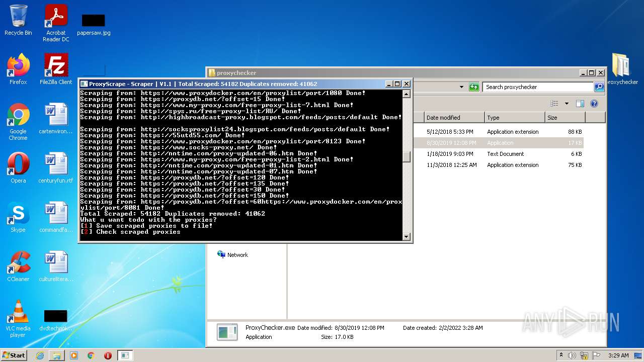The width and height of the screenshot is (644, 362).
Task: Sort by Size column header
Action: tap(565, 118)
